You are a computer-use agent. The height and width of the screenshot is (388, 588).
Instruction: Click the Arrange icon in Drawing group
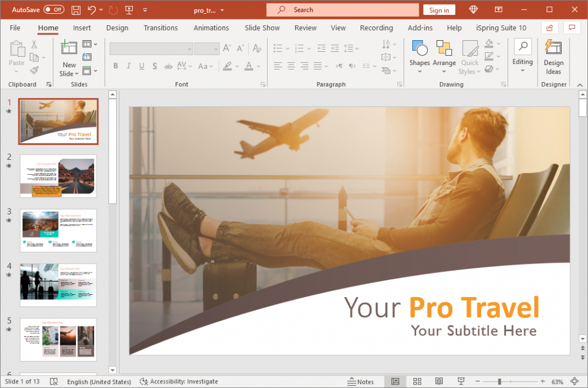pyautogui.click(x=444, y=49)
